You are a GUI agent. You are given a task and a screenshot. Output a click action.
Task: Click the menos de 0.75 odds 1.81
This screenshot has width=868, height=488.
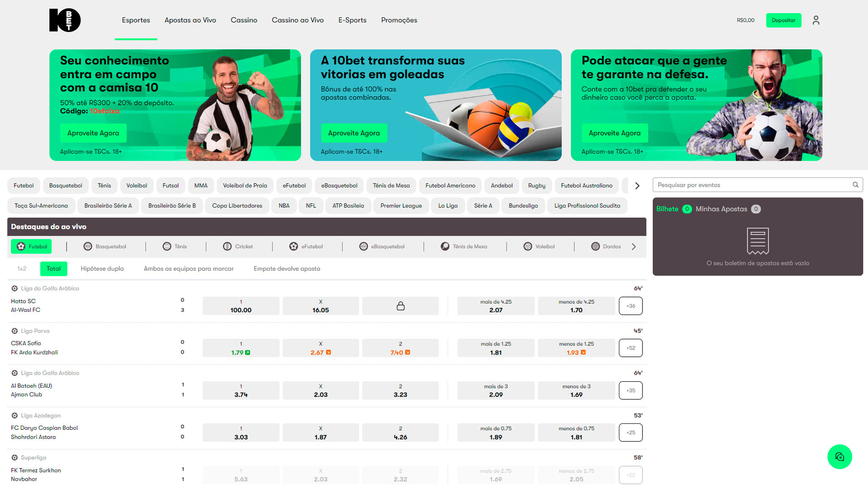click(576, 432)
